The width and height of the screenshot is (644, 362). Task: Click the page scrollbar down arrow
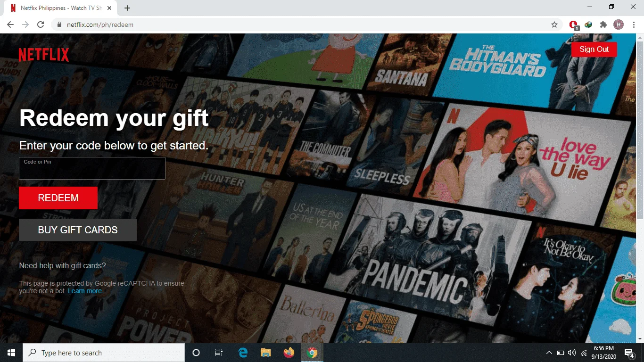click(640, 339)
